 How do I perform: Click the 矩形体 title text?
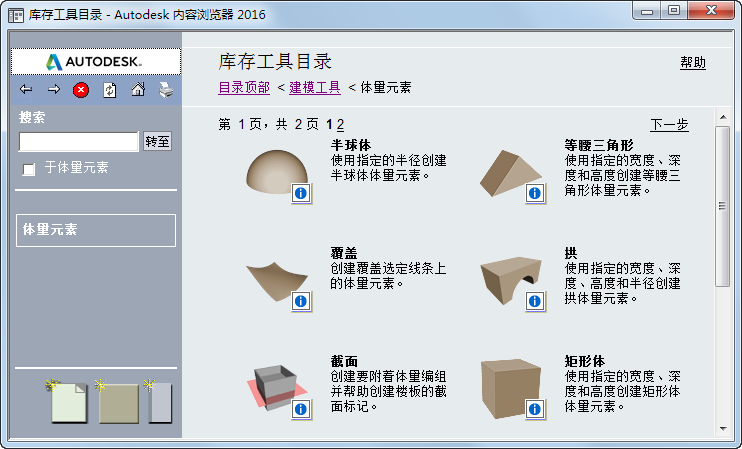pyautogui.click(x=584, y=361)
